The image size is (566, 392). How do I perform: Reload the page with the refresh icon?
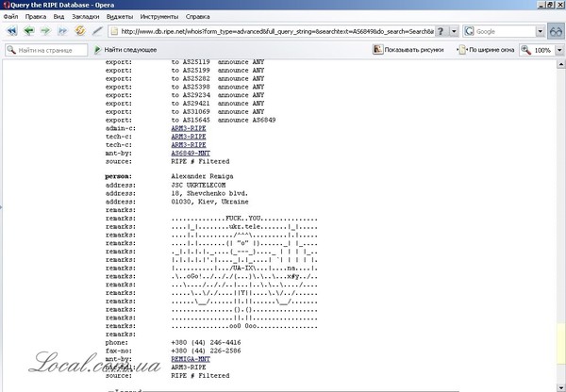[80, 31]
